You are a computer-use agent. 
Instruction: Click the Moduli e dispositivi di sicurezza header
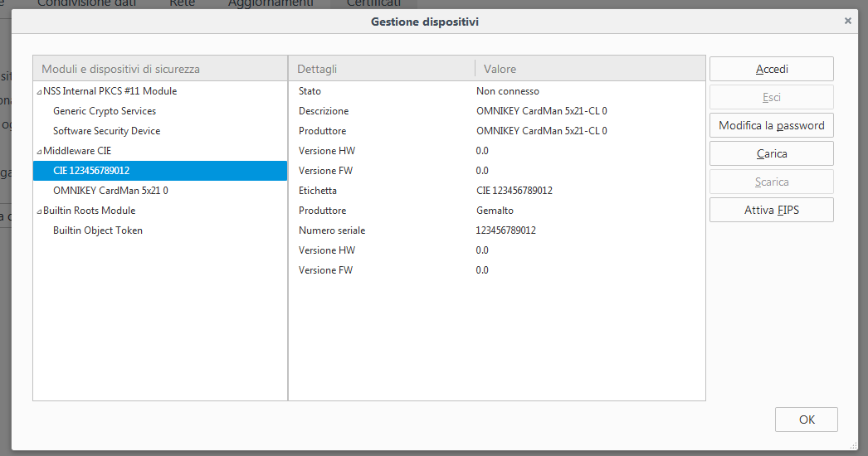tap(160, 69)
